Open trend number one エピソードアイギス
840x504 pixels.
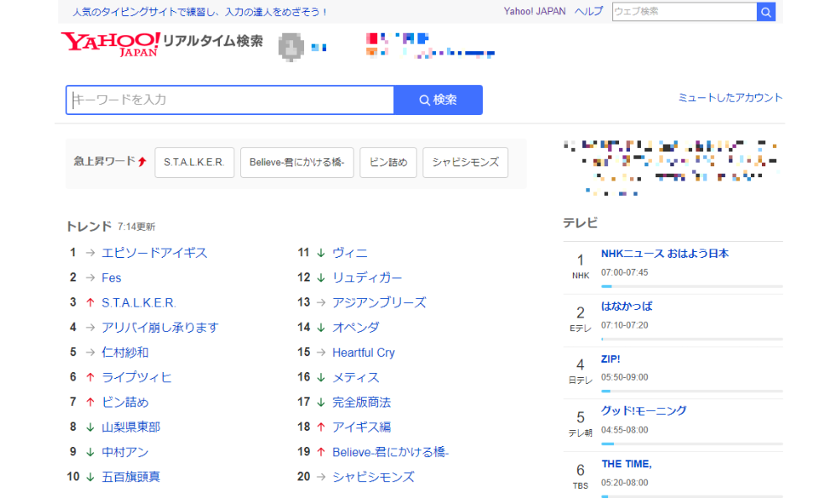click(x=154, y=253)
